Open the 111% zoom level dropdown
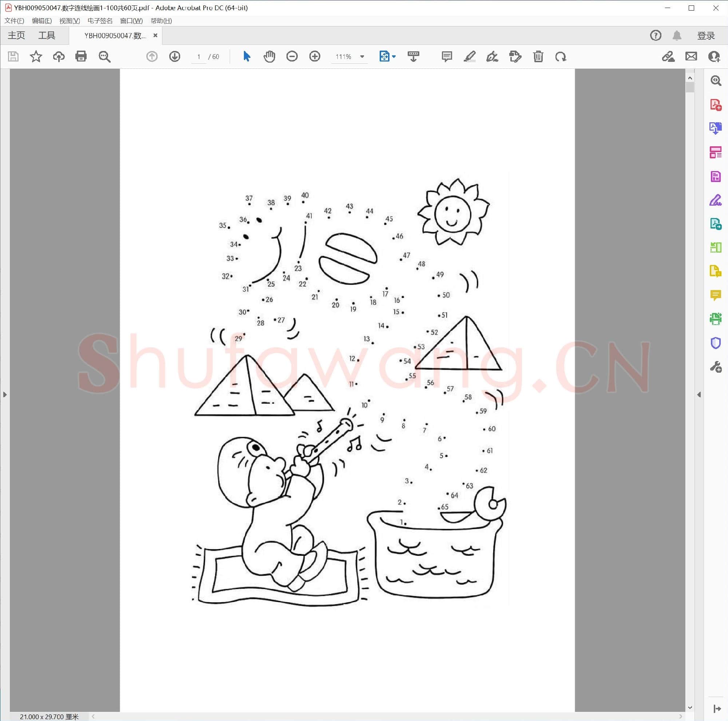 tap(362, 56)
